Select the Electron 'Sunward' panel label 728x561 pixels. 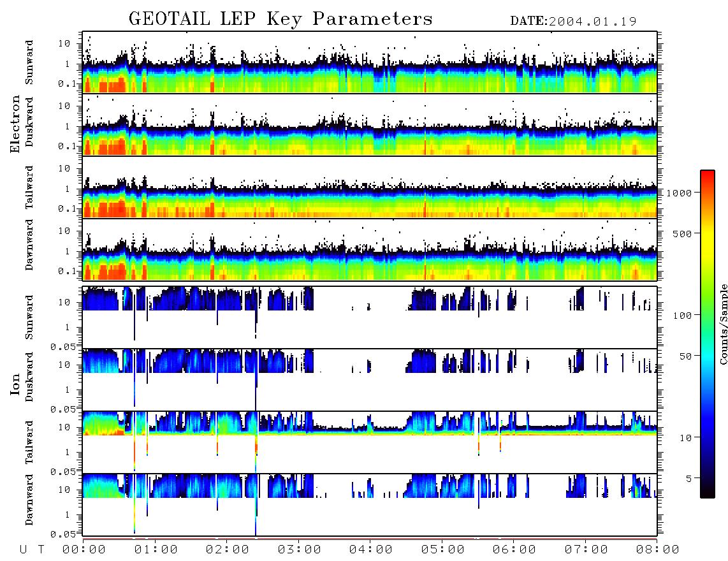29,62
